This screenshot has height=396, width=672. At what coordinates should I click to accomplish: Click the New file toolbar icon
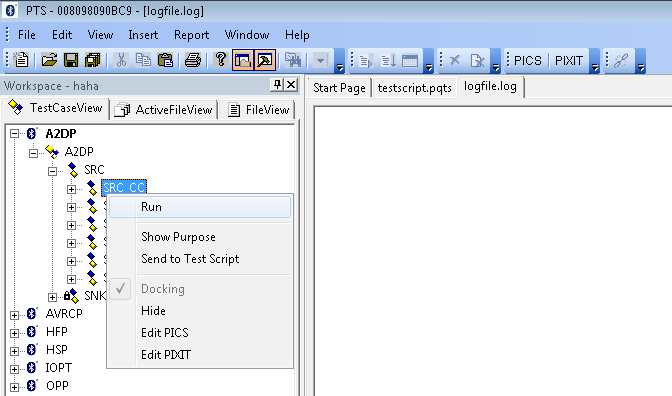[x=21, y=60]
